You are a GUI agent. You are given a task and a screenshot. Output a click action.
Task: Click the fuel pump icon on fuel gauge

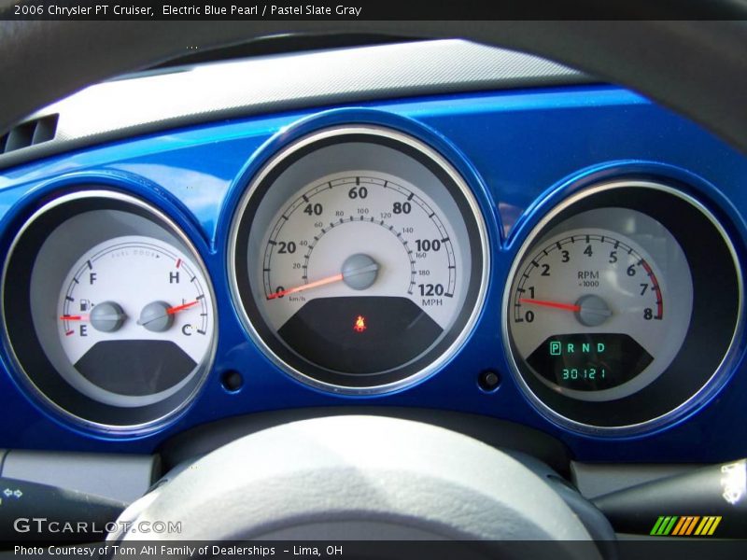pyautogui.click(x=86, y=304)
